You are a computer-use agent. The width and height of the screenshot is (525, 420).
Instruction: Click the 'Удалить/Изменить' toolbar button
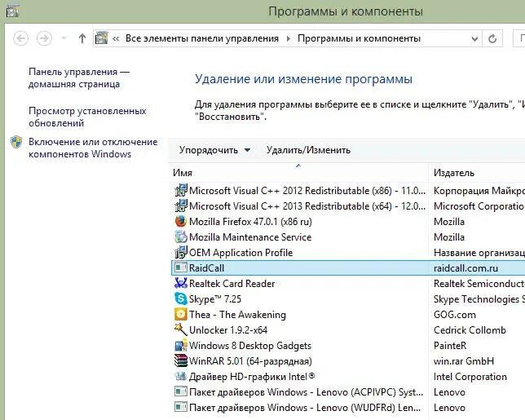[308, 150]
